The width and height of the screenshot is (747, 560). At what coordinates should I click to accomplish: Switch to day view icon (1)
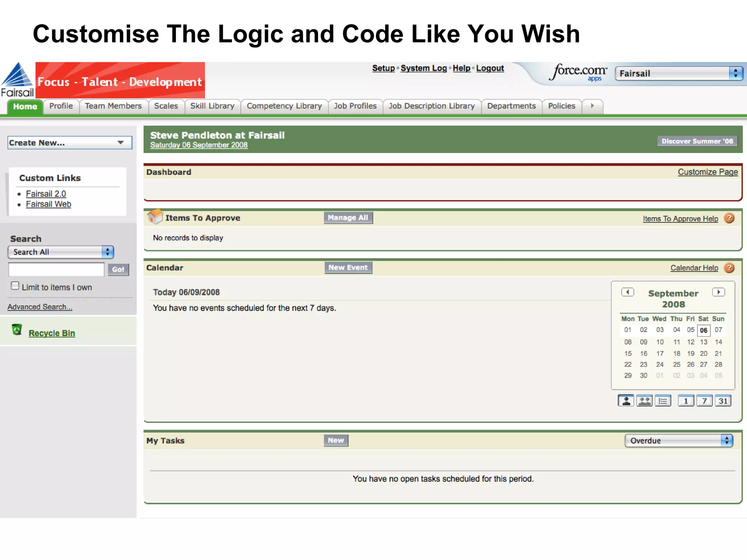click(686, 401)
